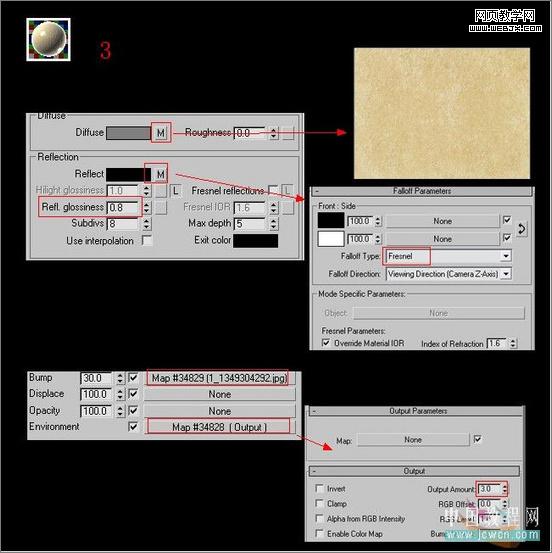Screen dimensions: 552x553
Task: Enable the Fresnel reflections checkbox
Action: tap(273, 190)
